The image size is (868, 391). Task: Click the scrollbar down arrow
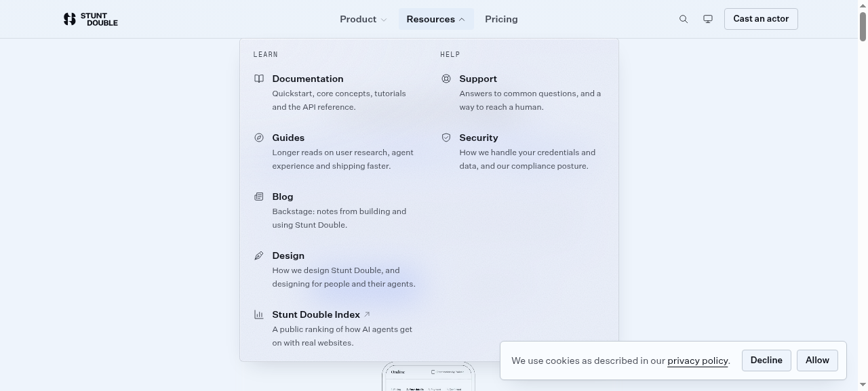tap(863, 386)
